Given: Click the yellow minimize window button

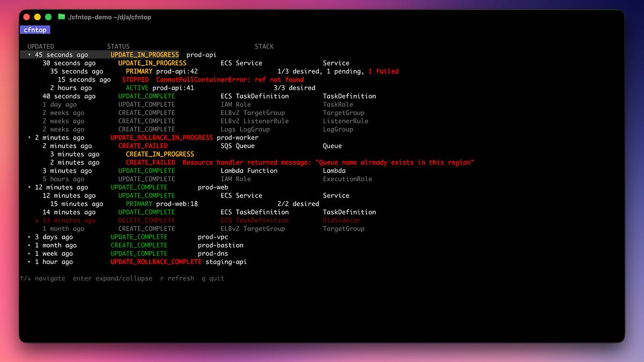Looking at the screenshot, I should pyautogui.click(x=38, y=17).
